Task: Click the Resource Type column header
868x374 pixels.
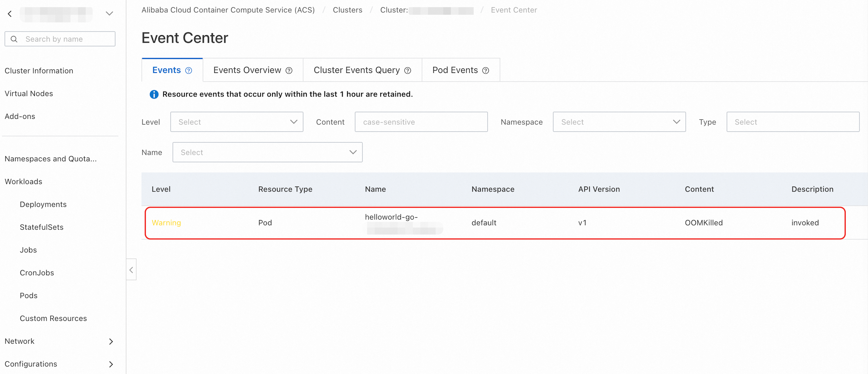Action: [x=285, y=189]
